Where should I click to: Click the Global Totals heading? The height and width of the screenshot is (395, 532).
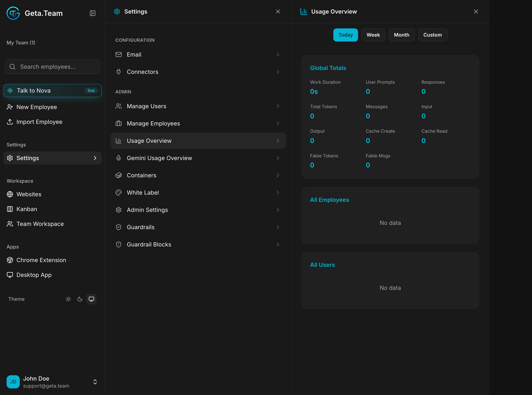click(x=328, y=68)
